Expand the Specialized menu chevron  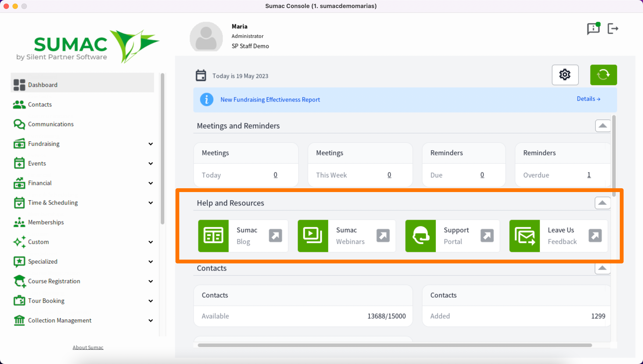coord(151,261)
